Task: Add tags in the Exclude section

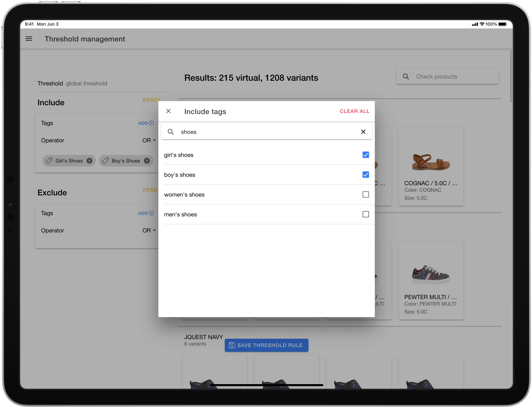Action: (x=146, y=213)
